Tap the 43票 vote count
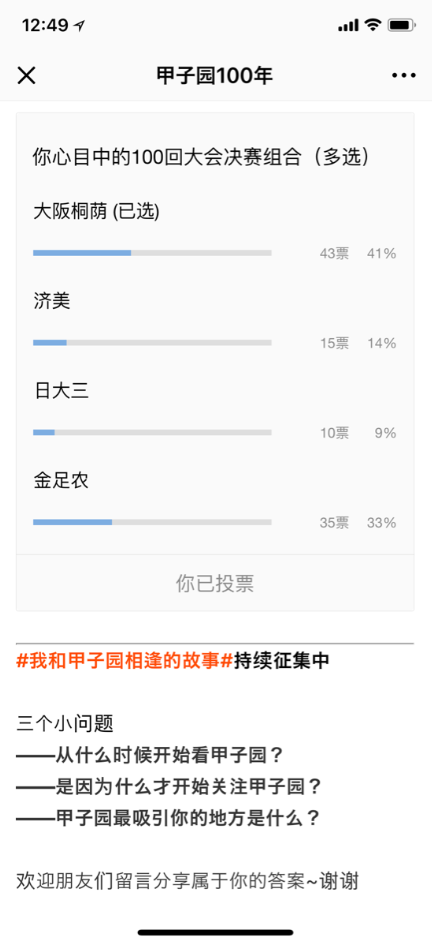Viewport: 432px width, 942px height. (334, 254)
